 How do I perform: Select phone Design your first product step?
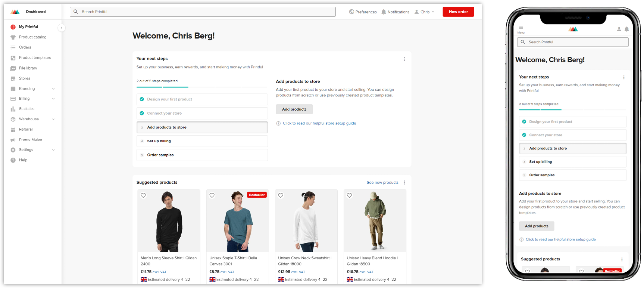pyautogui.click(x=573, y=122)
